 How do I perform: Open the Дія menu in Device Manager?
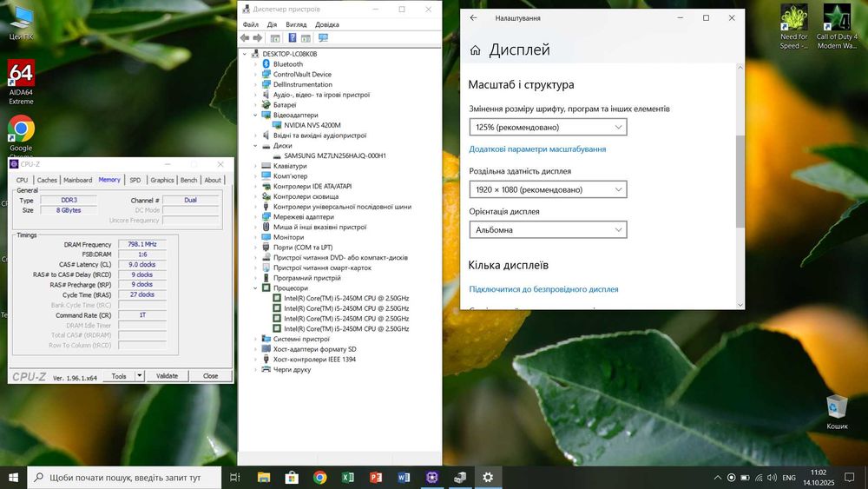tap(272, 24)
